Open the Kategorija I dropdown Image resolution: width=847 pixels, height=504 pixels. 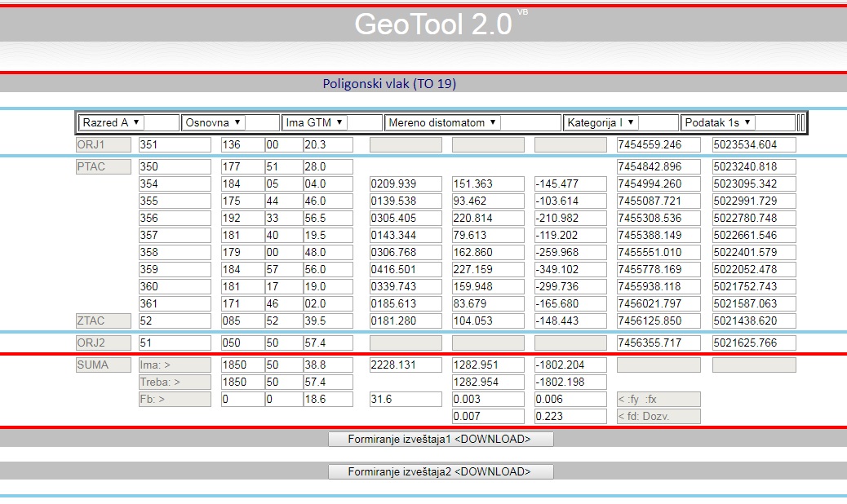601,122
